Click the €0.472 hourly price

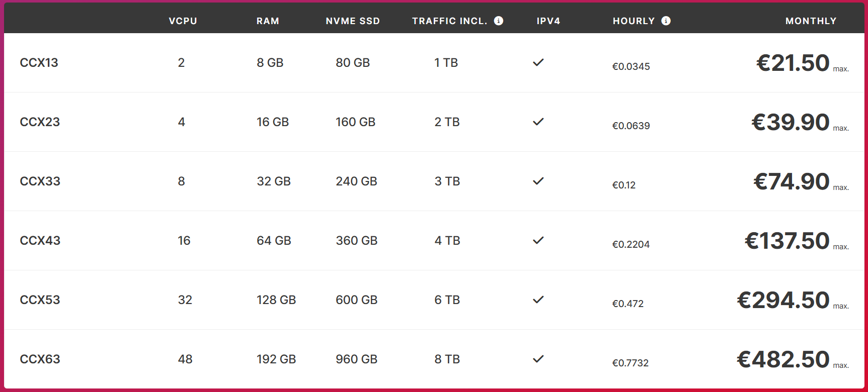(x=628, y=304)
